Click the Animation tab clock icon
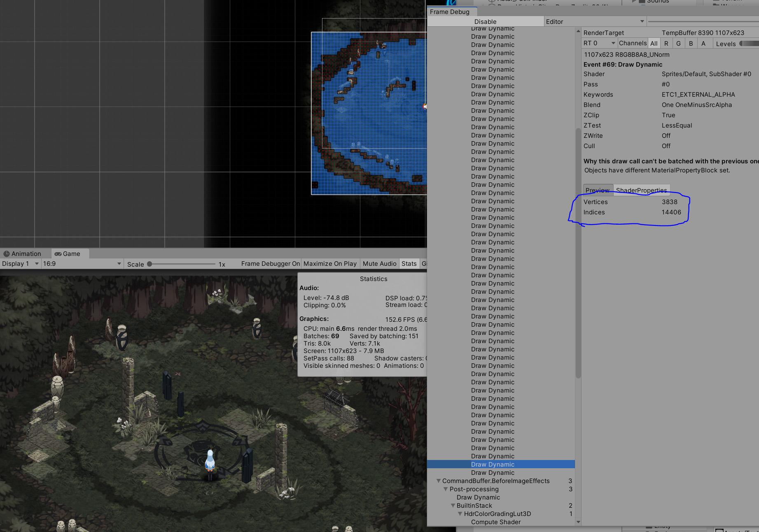Screen dimensions: 759x532 click(7, 254)
